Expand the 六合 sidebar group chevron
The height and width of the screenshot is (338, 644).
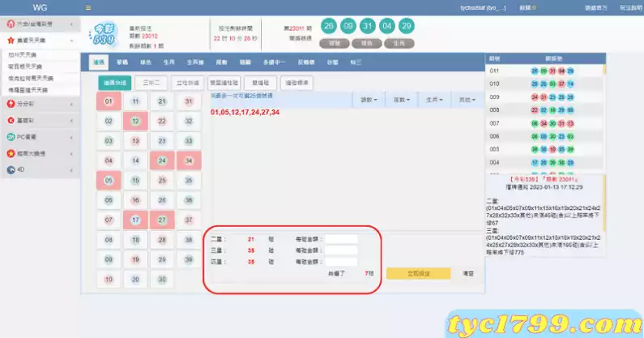(x=71, y=24)
